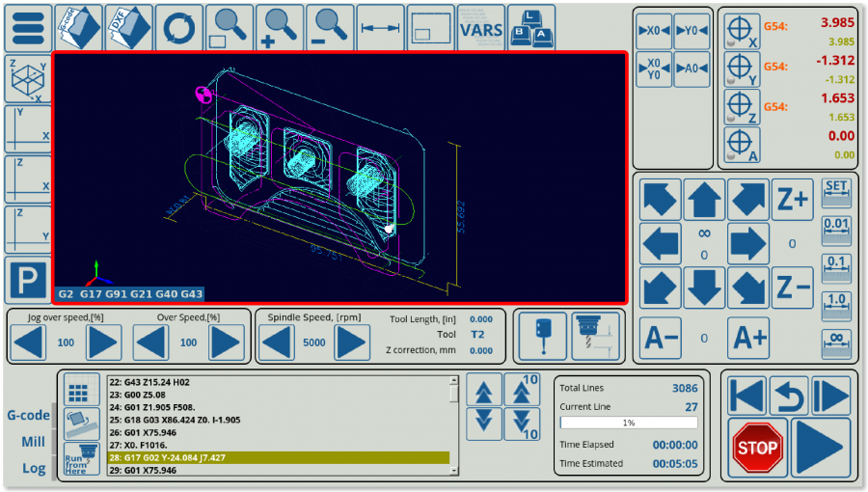Image resolution: width=868 pixels, height=492 pixels.
Task: Activate the measure distance tool
Action: coord(380,28)
